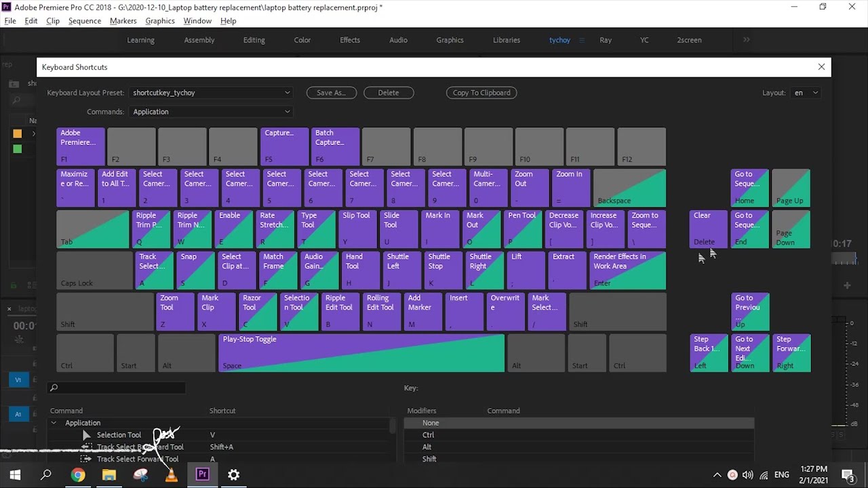Image resolution: width=868 pixels, height=488 pixels.
Task: Open the tychoy workspace menu icon
Action: (x=581, y=40)
